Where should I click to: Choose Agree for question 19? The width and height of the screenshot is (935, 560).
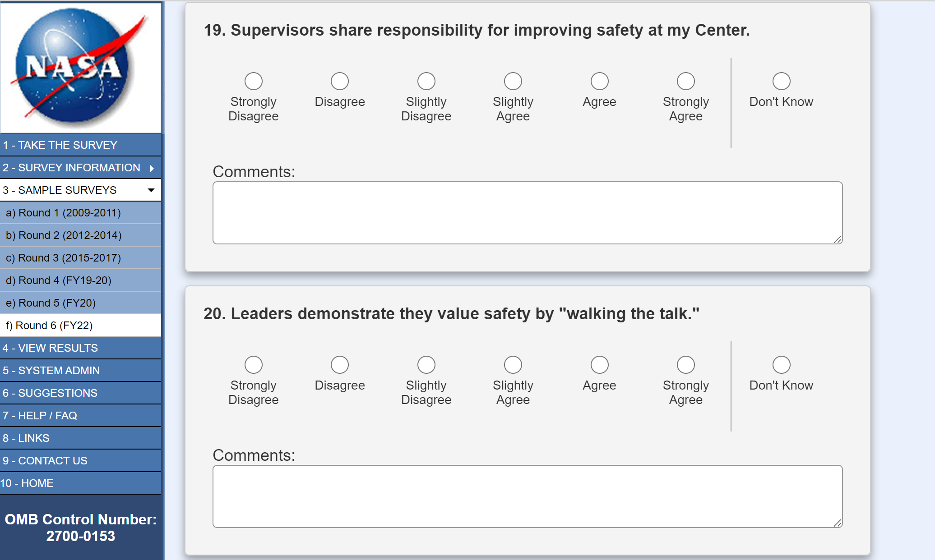click(599, 81)
